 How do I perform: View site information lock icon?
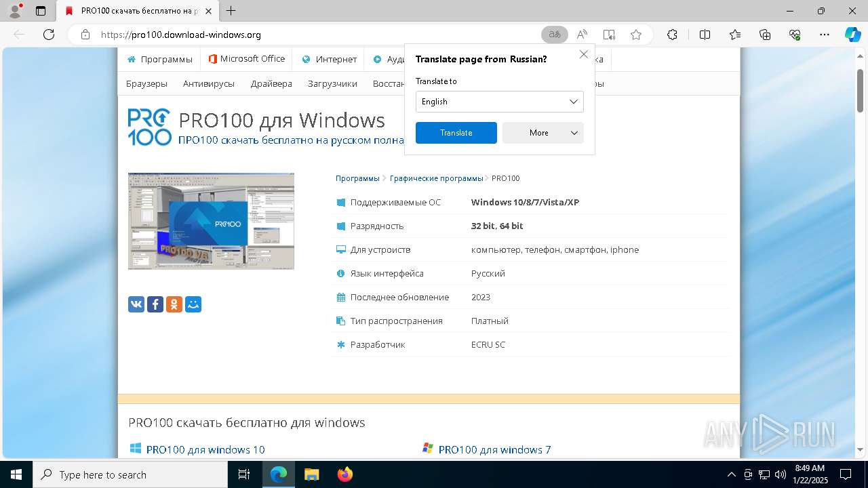[x=85, y=35]
